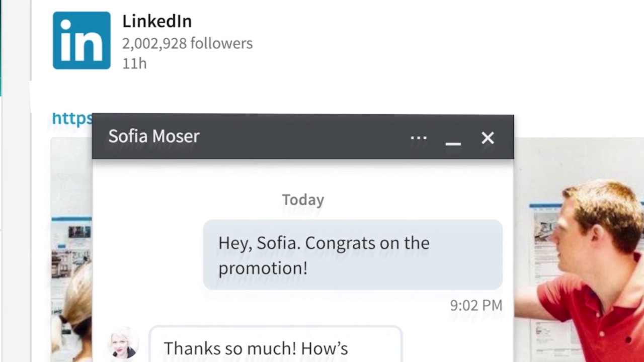This screenshot has width=644, height=362.
Task: Click the "Thanks so much" reply bubble
Action: tap(275, 347)
